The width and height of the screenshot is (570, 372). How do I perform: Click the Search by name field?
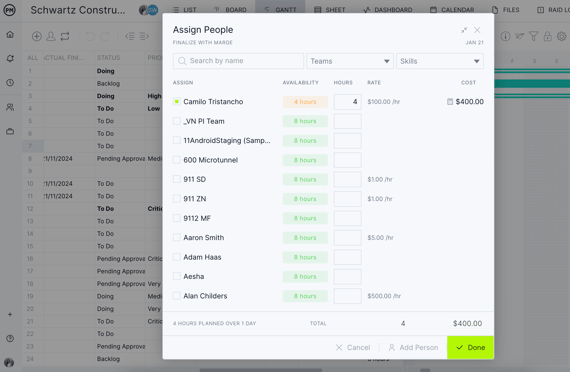[x=238, y=61]
